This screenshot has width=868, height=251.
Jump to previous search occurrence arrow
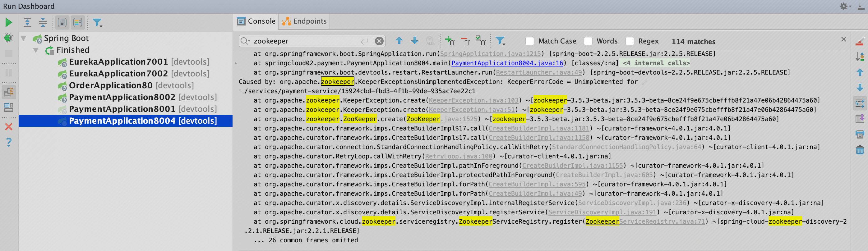coord(399,41)
